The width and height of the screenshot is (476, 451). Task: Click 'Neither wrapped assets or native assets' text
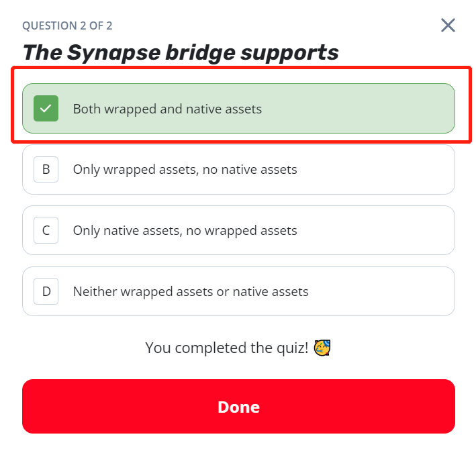(191, 292)
